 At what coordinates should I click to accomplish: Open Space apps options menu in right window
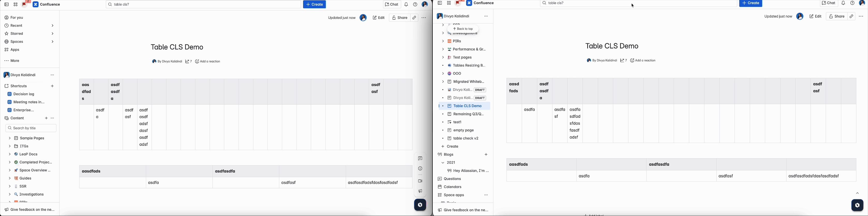tap(486, 195)
